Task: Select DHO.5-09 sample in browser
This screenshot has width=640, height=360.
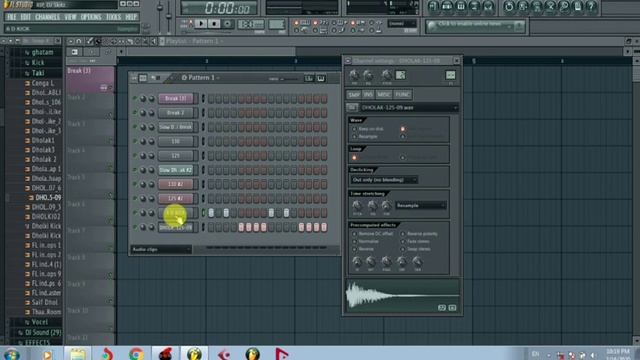Action: click(x=45, y=198)
